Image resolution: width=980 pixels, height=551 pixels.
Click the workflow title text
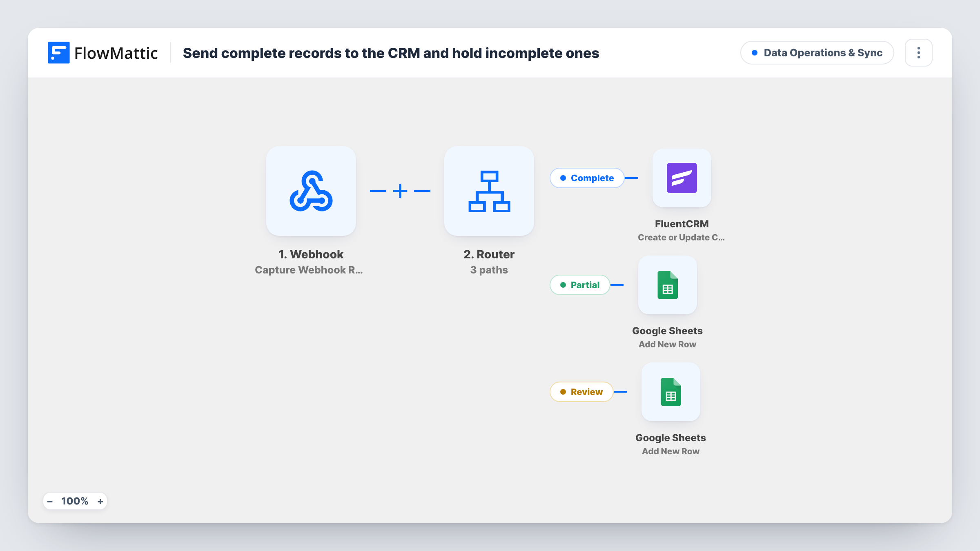coord(391,53)
